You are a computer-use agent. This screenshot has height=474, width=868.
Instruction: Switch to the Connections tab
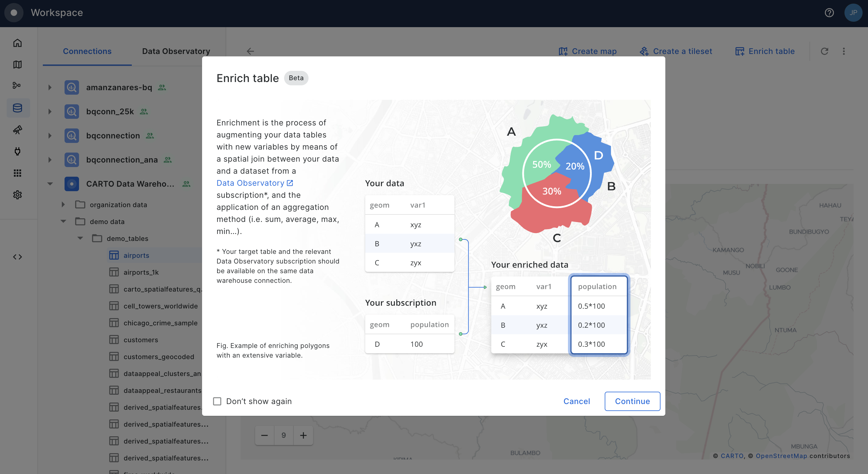tap(87, 51)
